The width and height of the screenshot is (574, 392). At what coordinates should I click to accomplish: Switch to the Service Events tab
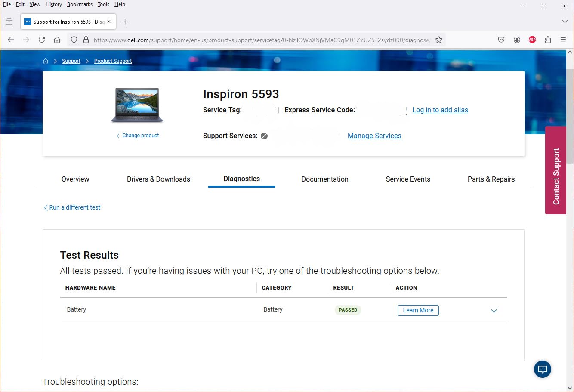click(x=408, y=179)
